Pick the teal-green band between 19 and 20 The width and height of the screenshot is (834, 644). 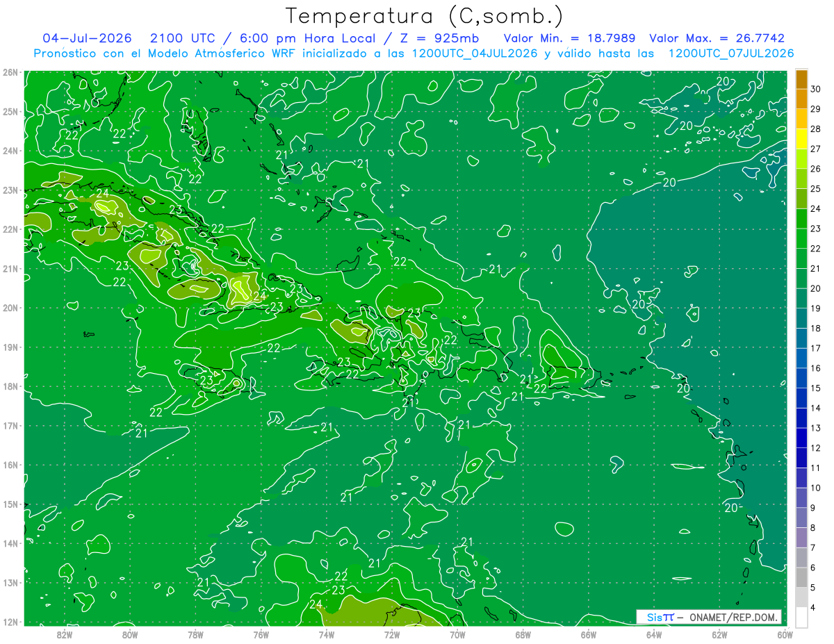[x=801, y=299]
